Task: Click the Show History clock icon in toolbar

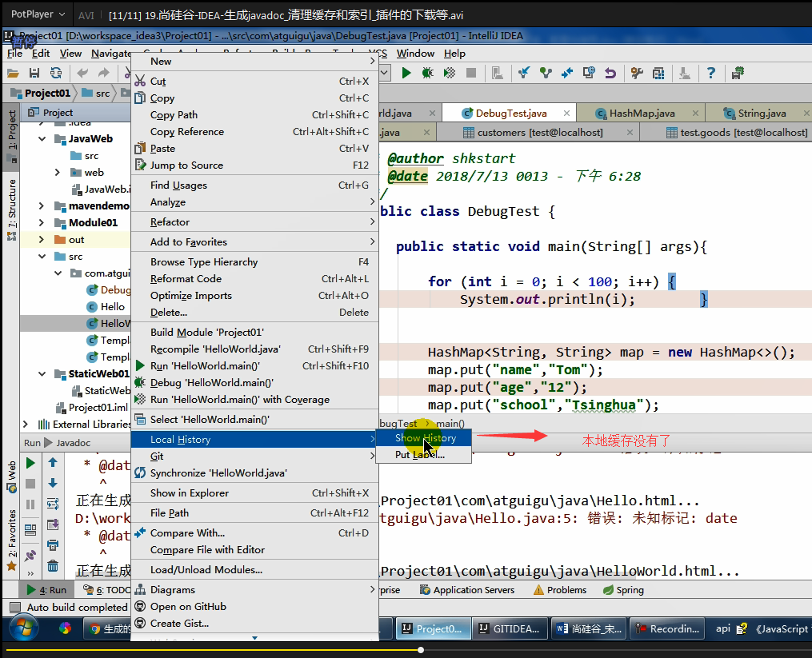Action: pyautogui.click(x=589, y=73)
